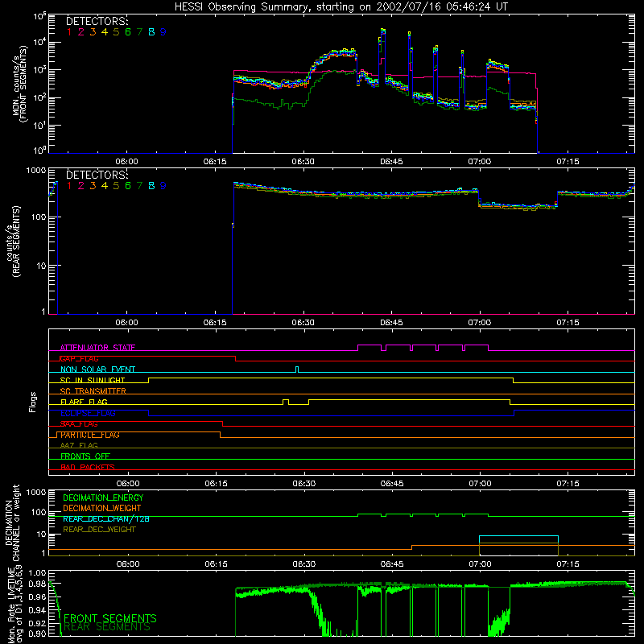
Task: Click the REAR_DEC_CHAN/128 legend entry
Action: click(106, 518)
